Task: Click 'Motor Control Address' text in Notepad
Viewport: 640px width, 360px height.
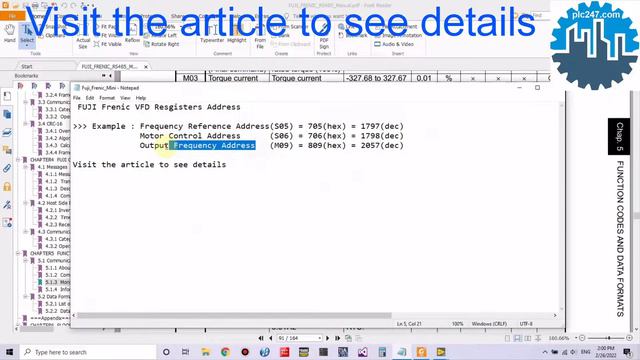Action: (190, 136)
